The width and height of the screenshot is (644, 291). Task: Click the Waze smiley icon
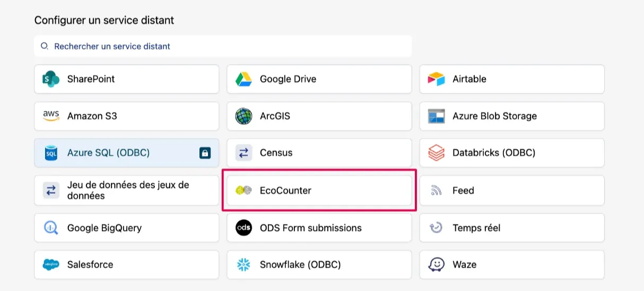click(x=436, y=264)
